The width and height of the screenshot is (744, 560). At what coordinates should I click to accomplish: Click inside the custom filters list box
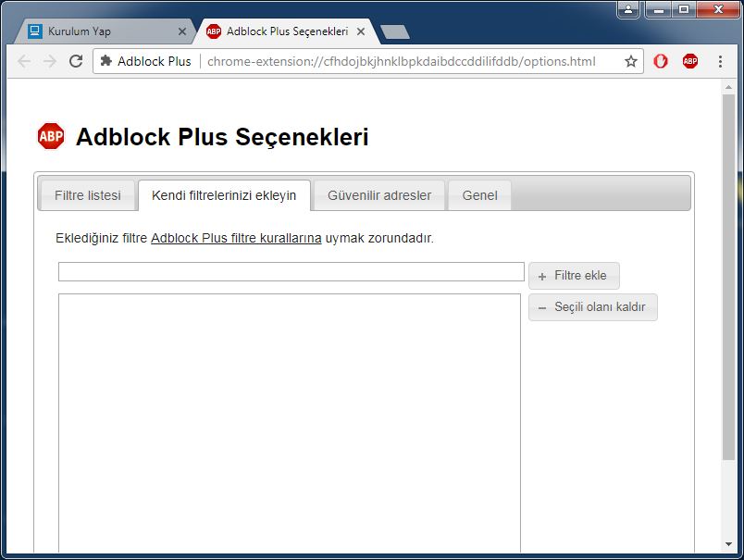[290, 423]
